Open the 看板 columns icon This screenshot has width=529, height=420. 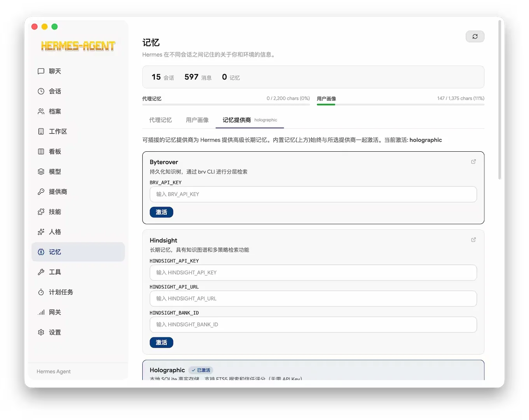(x=41, y=152)
